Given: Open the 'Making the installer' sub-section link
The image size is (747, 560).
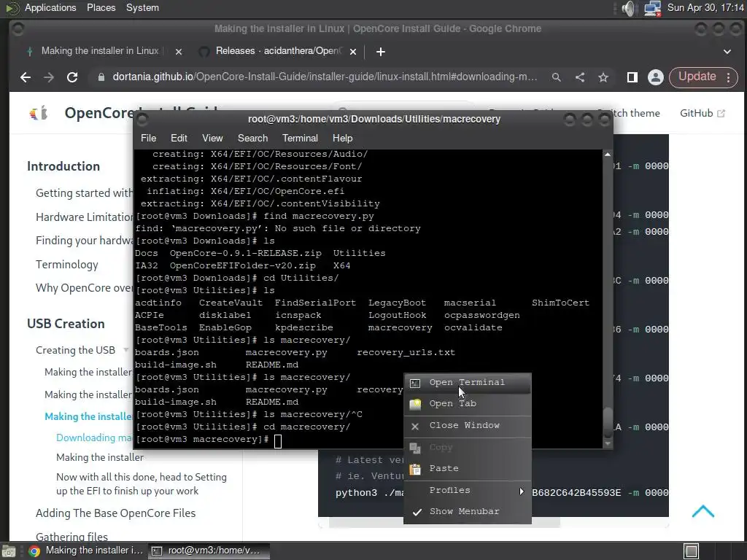Looking at the screenshot, I should click(x=99, y=458).
